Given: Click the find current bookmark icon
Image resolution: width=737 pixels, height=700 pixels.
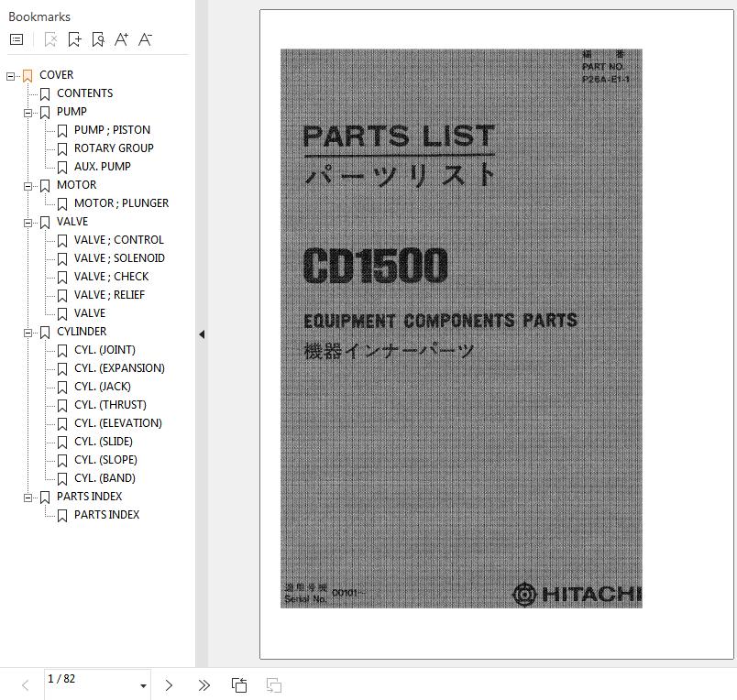Looking at the screenshot, I should click(98, 39).
